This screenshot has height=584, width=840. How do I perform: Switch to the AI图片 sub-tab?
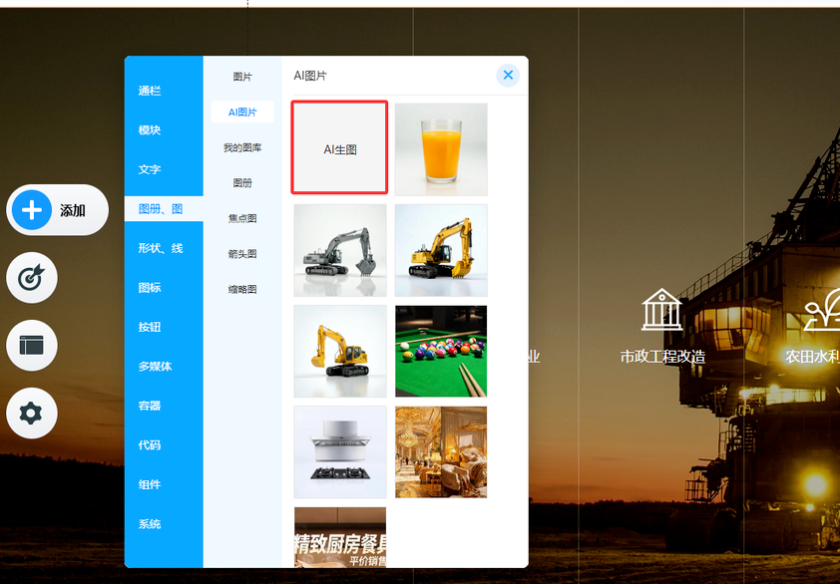pos(243,112)
